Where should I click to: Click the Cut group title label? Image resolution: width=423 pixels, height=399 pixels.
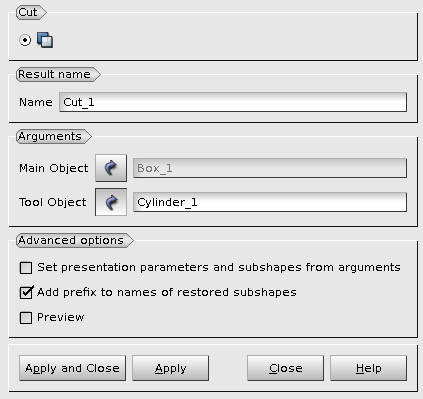coord(28,12)
